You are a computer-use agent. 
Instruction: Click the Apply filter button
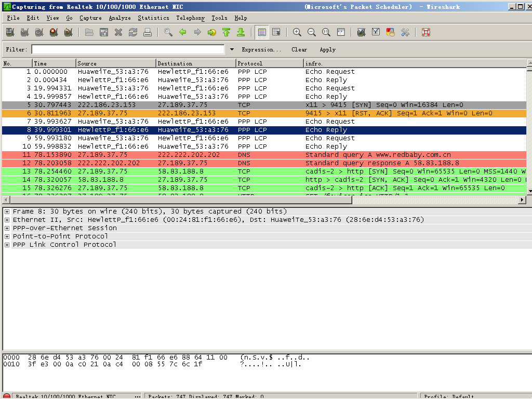tap(328, 49)
